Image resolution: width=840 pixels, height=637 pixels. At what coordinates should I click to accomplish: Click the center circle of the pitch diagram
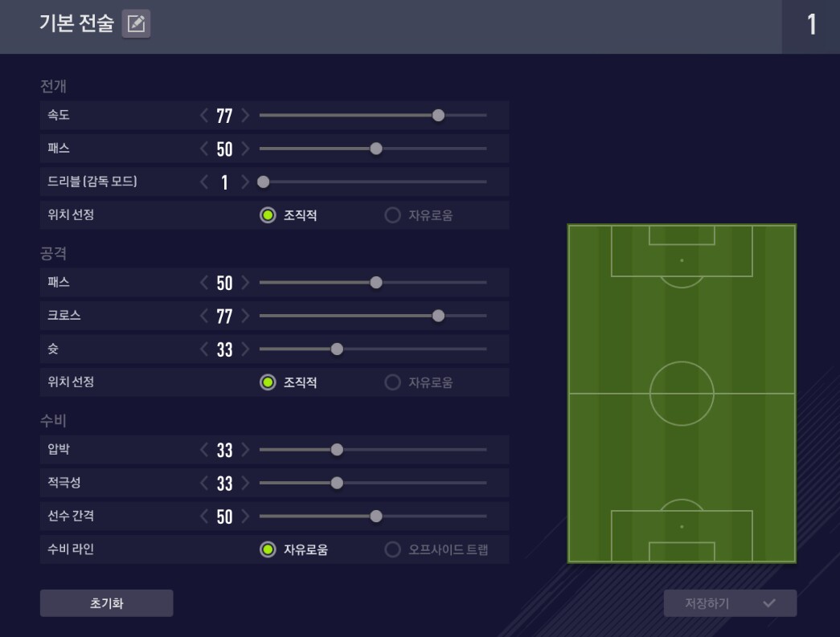coord(682,394)
